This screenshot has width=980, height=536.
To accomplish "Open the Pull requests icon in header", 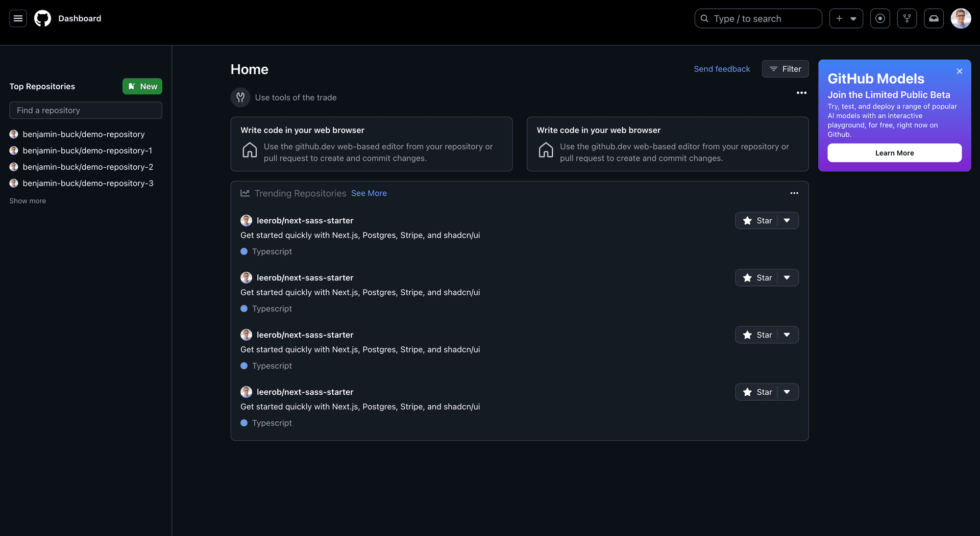I will point(907,18).
